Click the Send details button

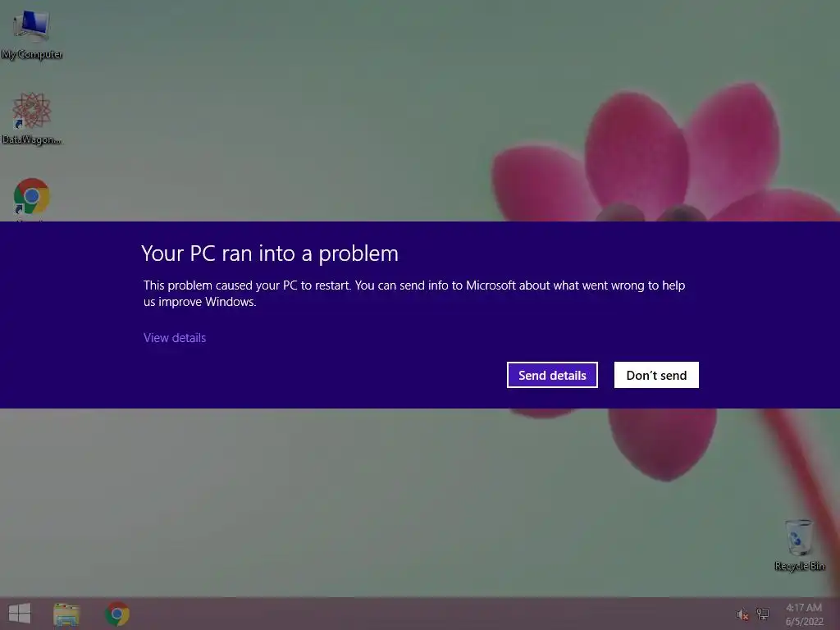click(552, 375)
